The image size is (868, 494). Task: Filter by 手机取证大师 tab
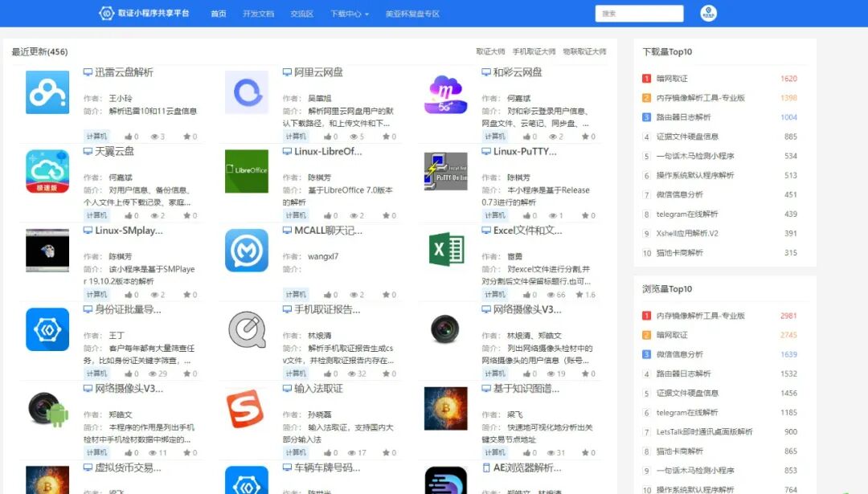(x=534, y=51)
